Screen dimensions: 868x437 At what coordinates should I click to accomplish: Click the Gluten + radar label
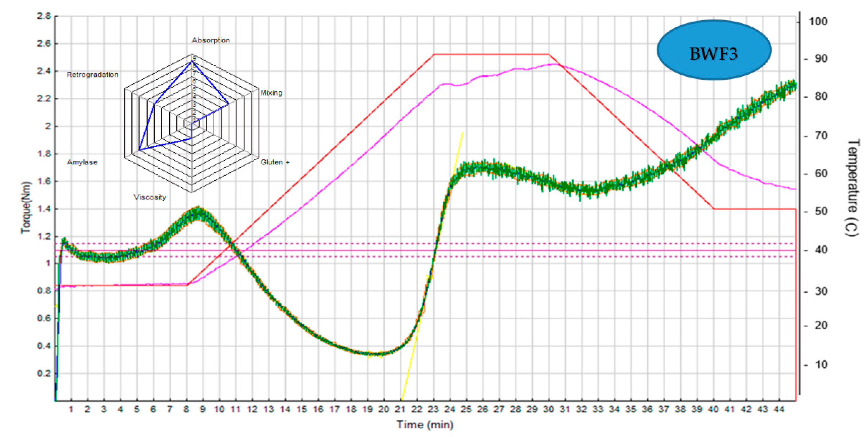[x=275, y=162]
